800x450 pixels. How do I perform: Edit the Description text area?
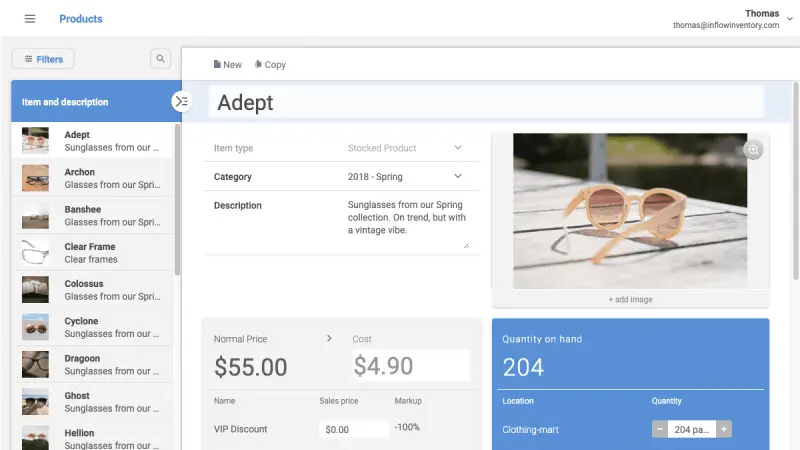(407, 223)
